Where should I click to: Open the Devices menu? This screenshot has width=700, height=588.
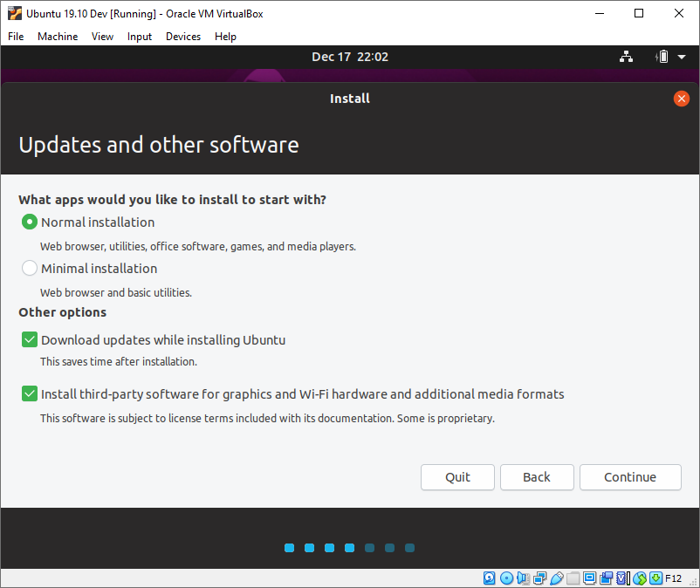(x=183, y=37)
